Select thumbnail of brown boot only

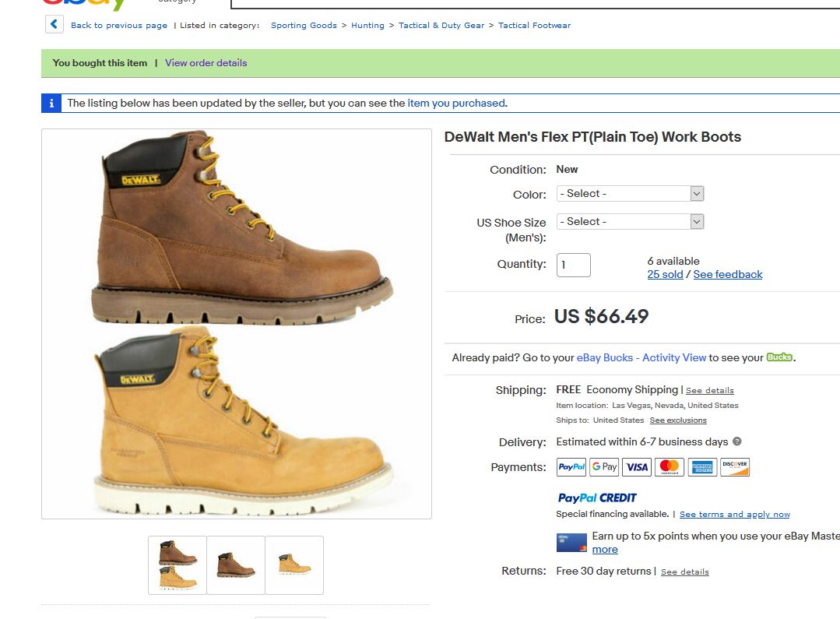click(x=236, y=564)
